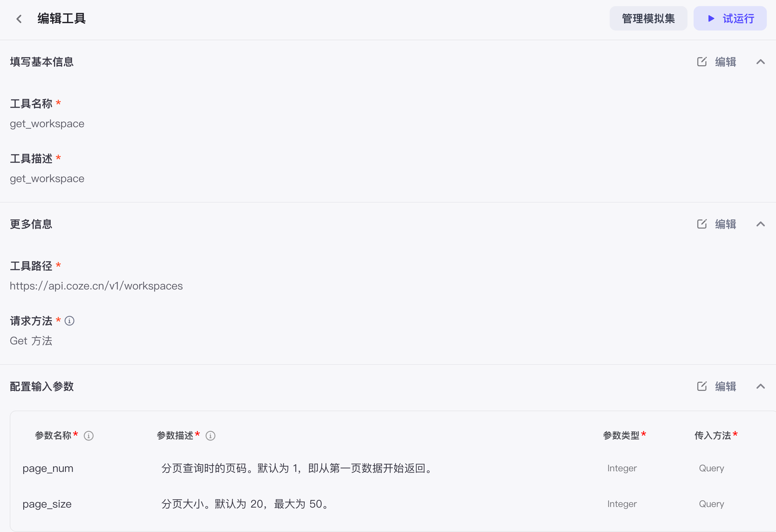Click page_num's parameter description text
The width and height of the screenshot is (776, 532).
tap(296, 468)
